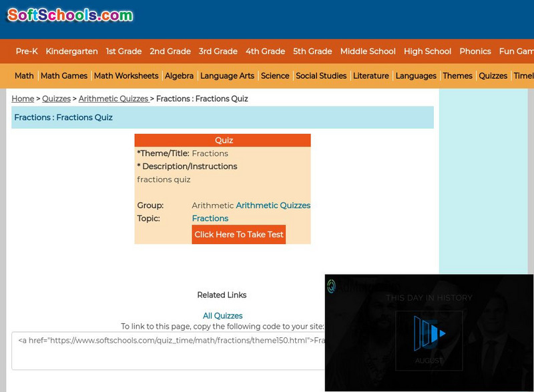534x392 pixels.
Task: Select Math Games in subject bar
Action: click(x=64, y=76)
